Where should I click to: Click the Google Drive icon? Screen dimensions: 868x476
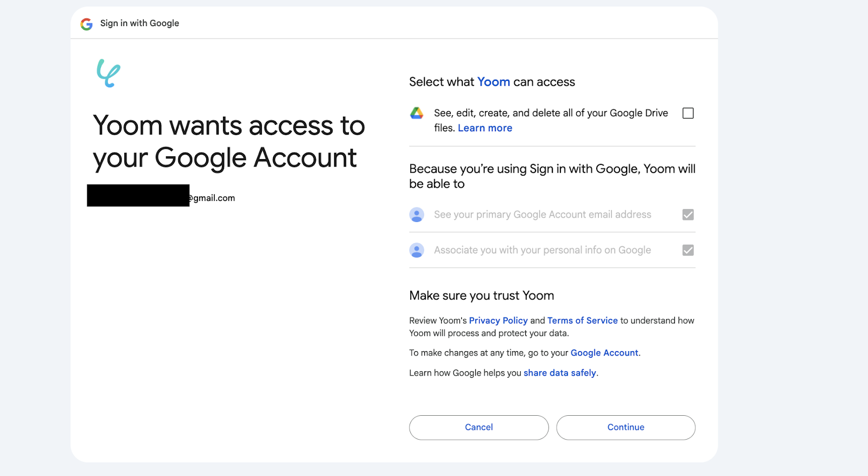tap(417, 113)
